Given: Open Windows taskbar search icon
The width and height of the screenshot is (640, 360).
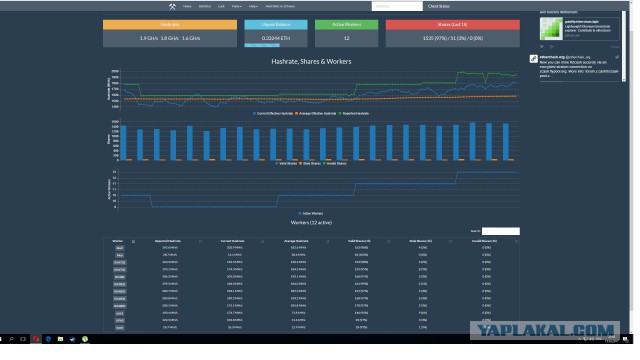Looking at the screenshot, I should point(11,339).
